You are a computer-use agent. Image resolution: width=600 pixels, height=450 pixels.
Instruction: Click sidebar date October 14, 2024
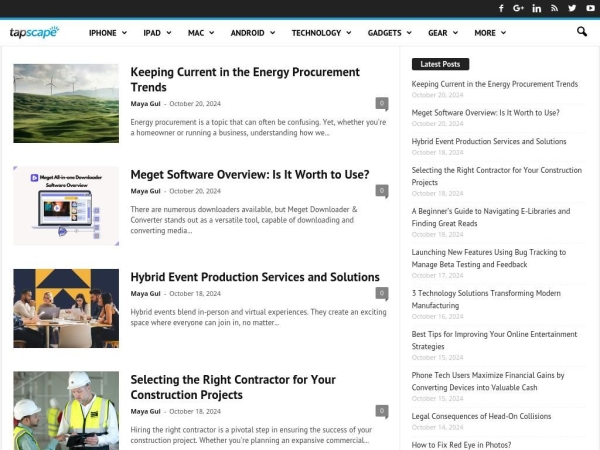(x=437, y=427)
